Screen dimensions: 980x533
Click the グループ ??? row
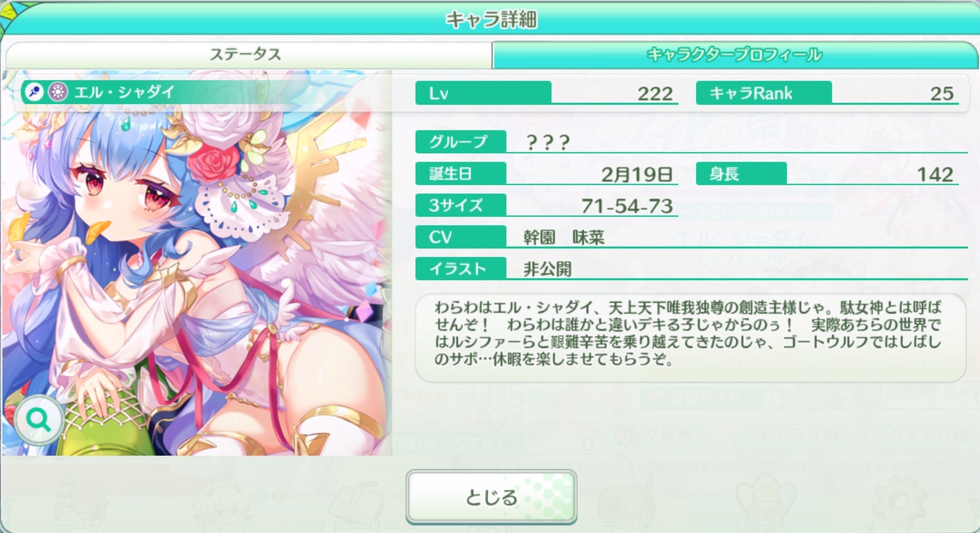[x=692, y=142]
